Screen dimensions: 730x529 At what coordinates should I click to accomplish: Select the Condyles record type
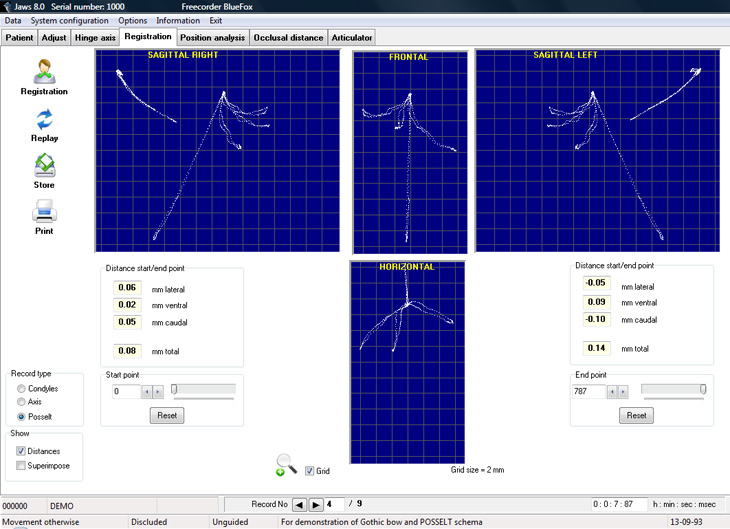coord(21,388)
